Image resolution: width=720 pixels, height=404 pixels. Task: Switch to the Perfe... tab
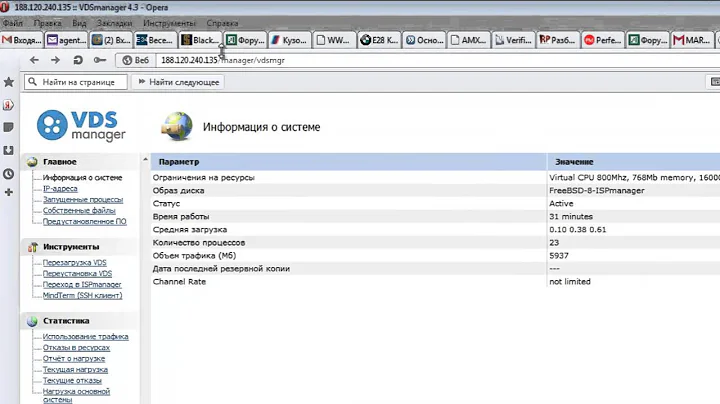603,40
